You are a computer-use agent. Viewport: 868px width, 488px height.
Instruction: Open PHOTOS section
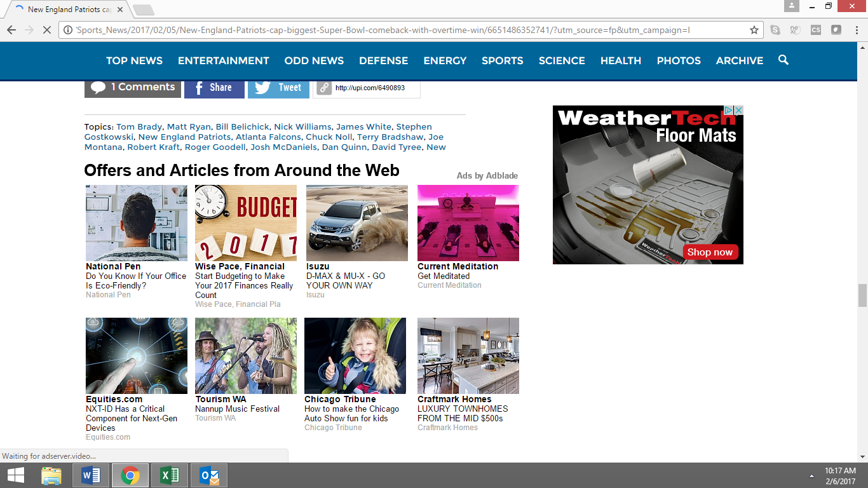(x=679, y=61)
